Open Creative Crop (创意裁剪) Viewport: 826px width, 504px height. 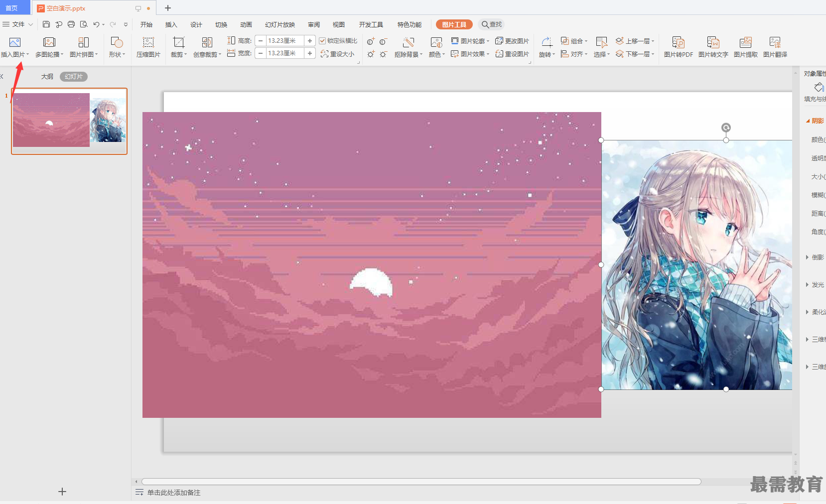tap(207, 47)
